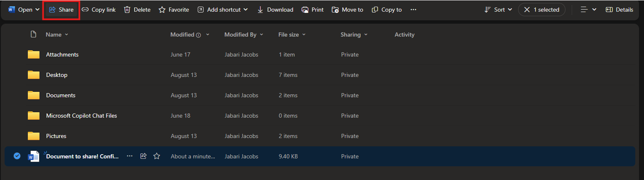This screenshot has height=180, width=644.
Task: Click the Share button in toolbar
Action: [x=61, y=10]
